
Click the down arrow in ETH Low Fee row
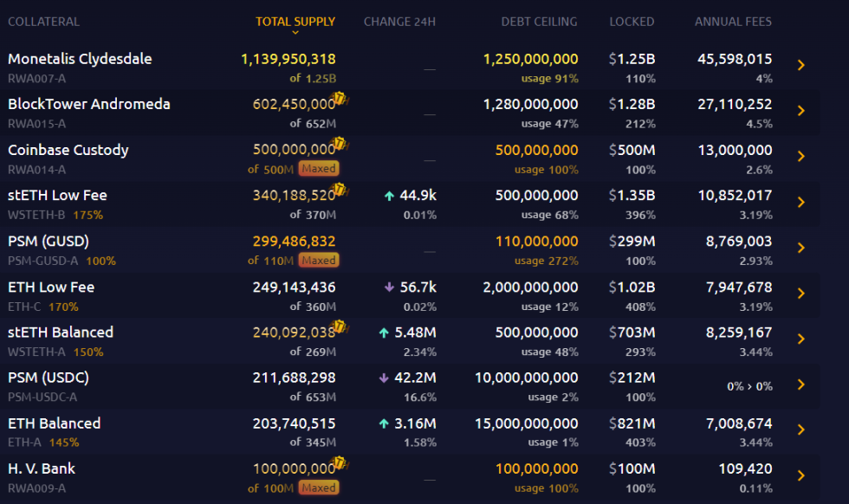[389, 288]
